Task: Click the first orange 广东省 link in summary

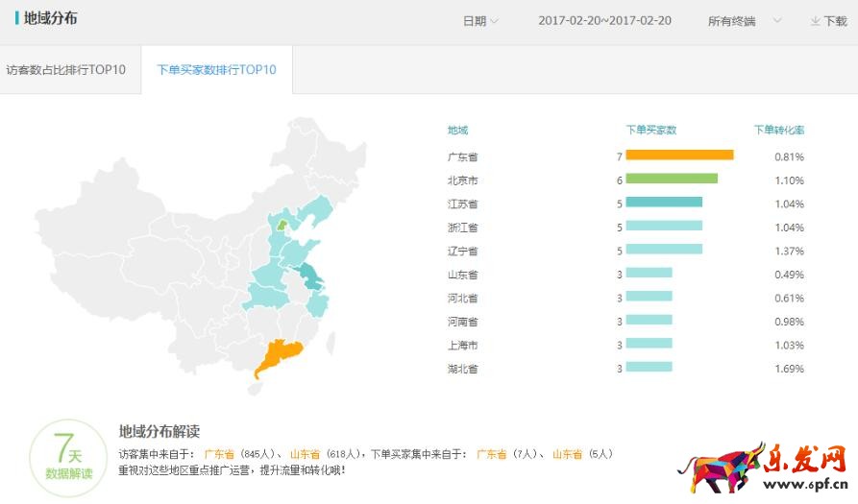Action: click(219, 454)
